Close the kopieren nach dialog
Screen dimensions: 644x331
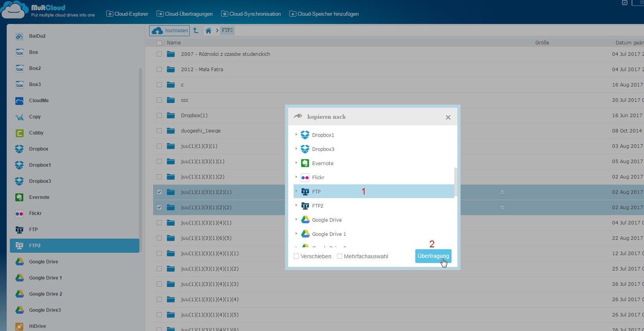tap(448, 117)
